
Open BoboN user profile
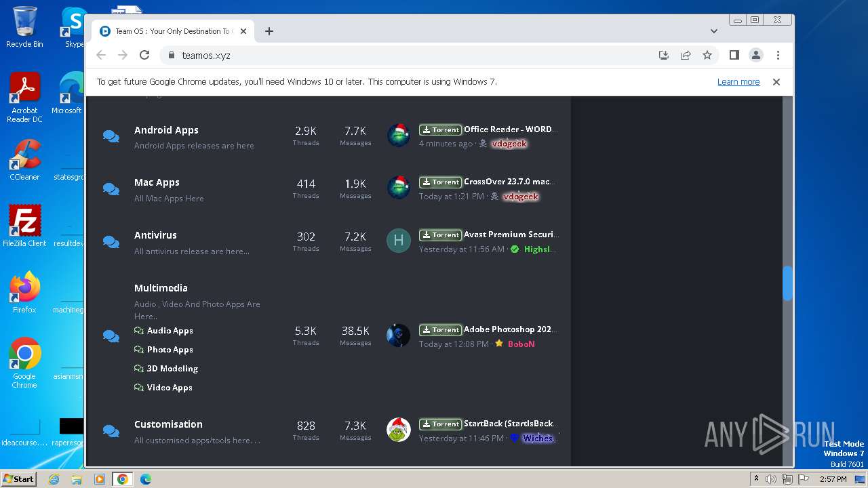pos(521,344)
